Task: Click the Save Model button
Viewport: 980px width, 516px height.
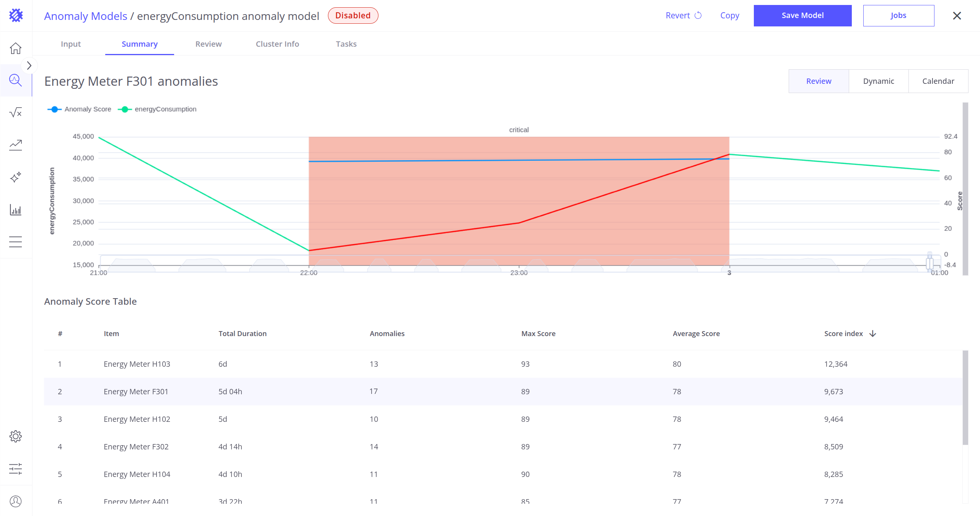Action: click(x=802, y=16)
